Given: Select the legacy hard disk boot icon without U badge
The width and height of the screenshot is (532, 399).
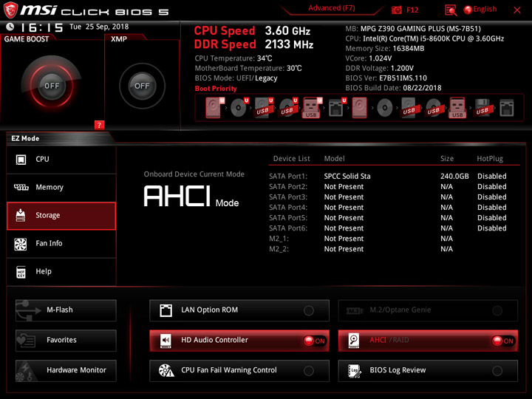Looking at the screenshot, I should 359,108.
